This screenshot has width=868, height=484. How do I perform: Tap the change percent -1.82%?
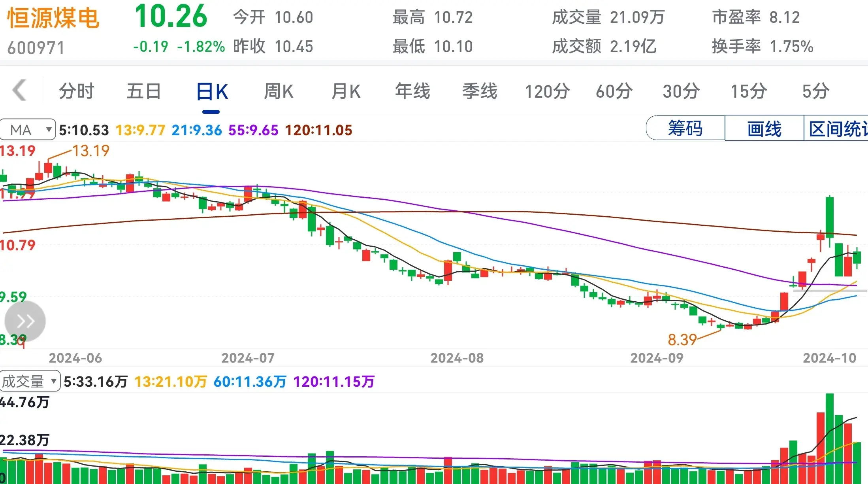(x=201, y=47)
